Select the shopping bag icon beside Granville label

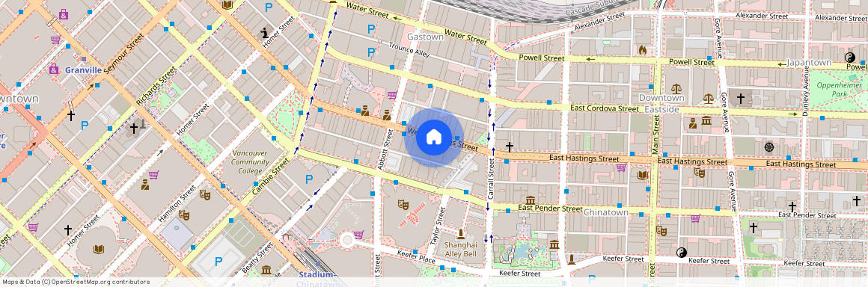point(53,69)
